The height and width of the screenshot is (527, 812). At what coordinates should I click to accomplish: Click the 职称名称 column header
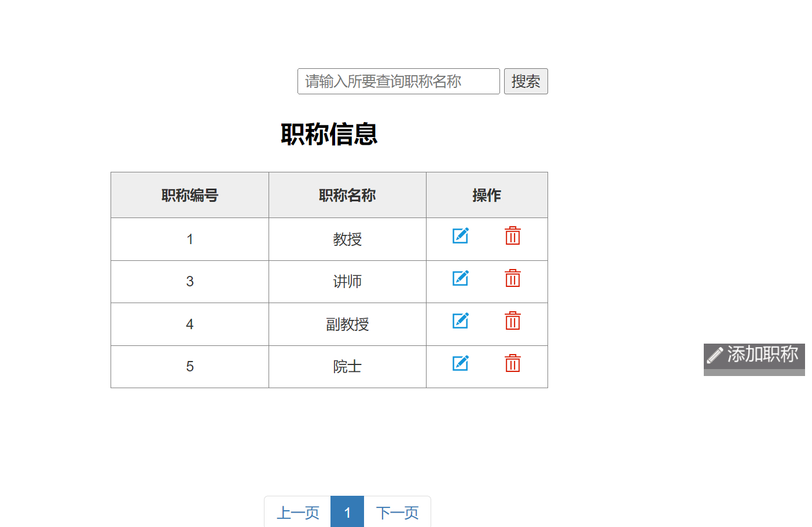(347, 196)
